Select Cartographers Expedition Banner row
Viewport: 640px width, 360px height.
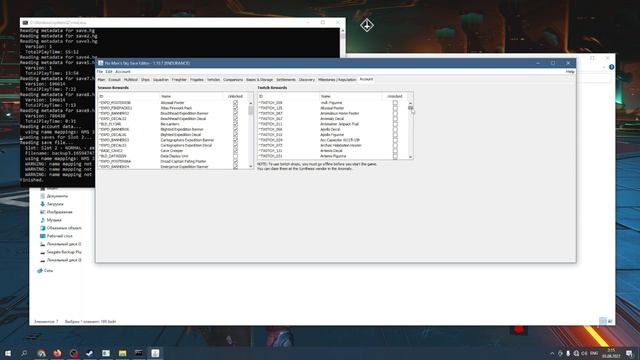coord(173,140)
